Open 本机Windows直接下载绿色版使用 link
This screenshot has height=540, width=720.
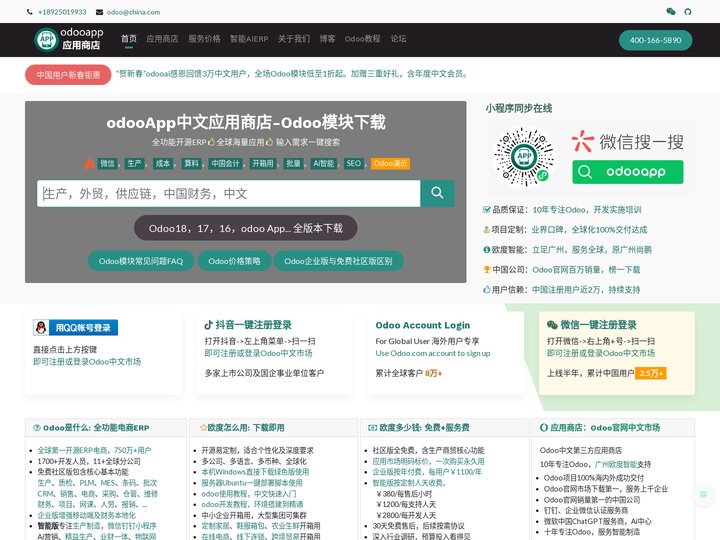[x=255, y=472]
